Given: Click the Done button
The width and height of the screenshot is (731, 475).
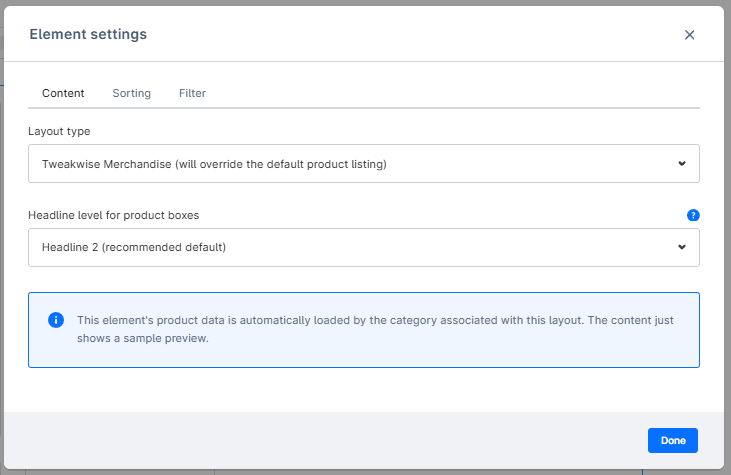Looking at the screenshot, I should tap(673, 441).
